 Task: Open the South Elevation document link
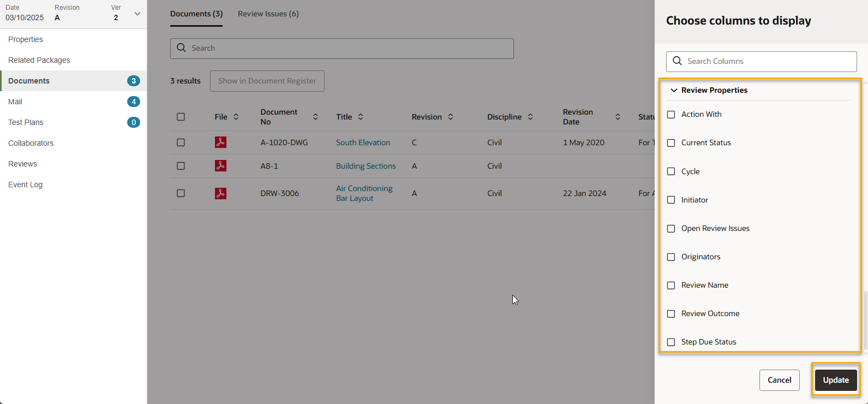[x=363, y=142]
